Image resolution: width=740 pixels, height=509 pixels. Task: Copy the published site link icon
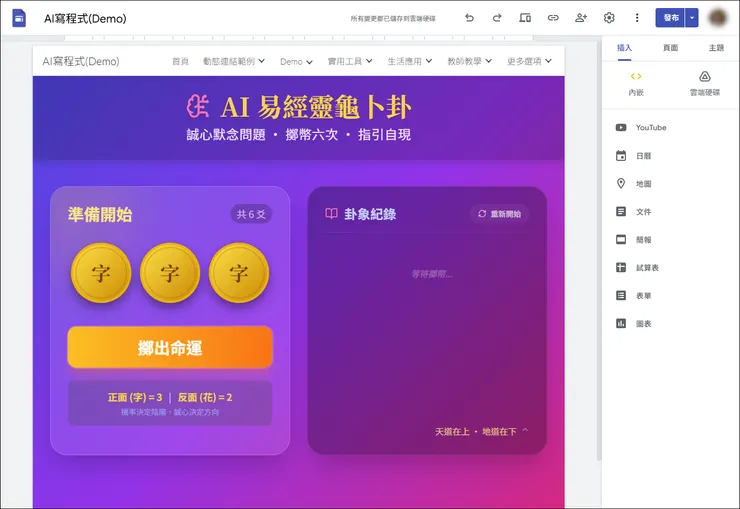553,18
